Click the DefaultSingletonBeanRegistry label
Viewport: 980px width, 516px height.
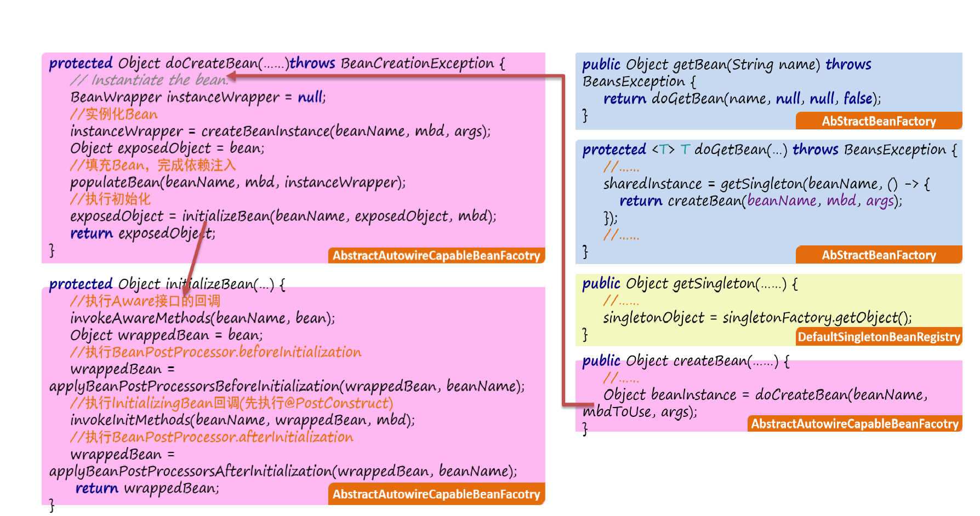879,336
